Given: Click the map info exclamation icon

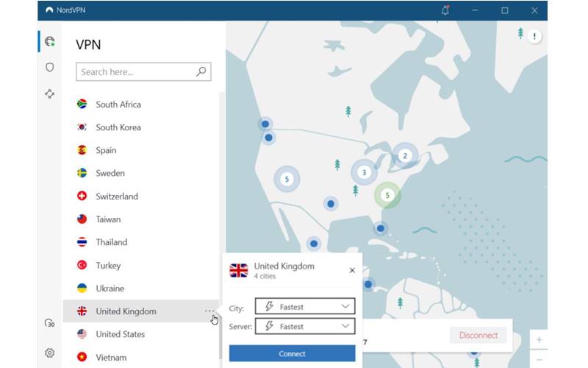Looking at the screenshot, I should (534, 36).
